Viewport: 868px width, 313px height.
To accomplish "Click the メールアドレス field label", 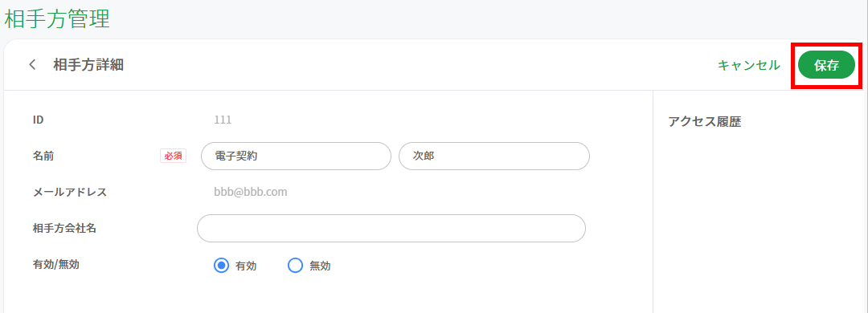I will point(70,192).
